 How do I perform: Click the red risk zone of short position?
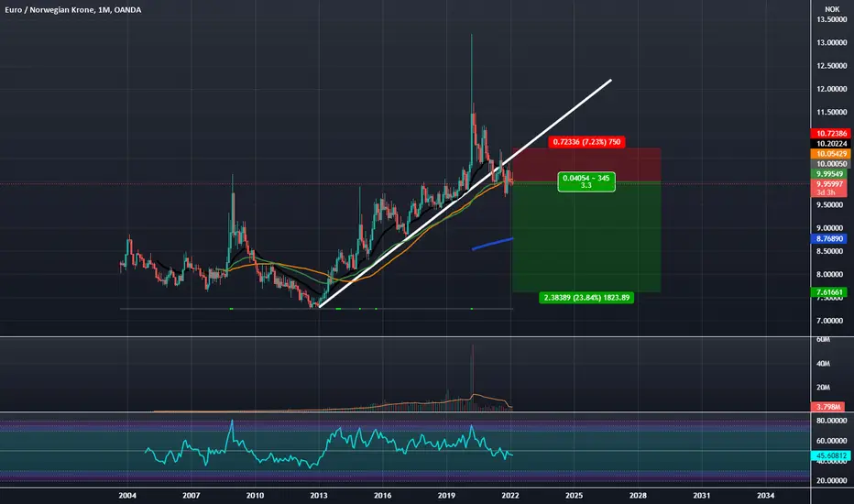(586, 165)
